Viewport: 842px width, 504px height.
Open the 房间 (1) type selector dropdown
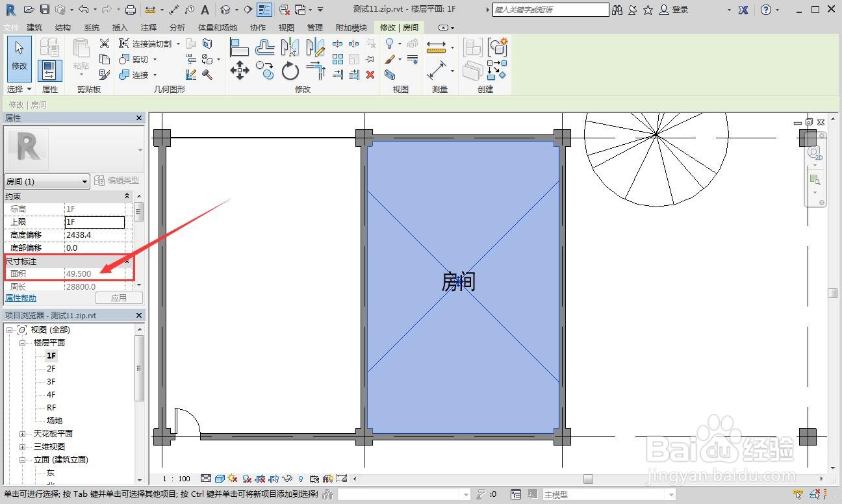point(47,181)
